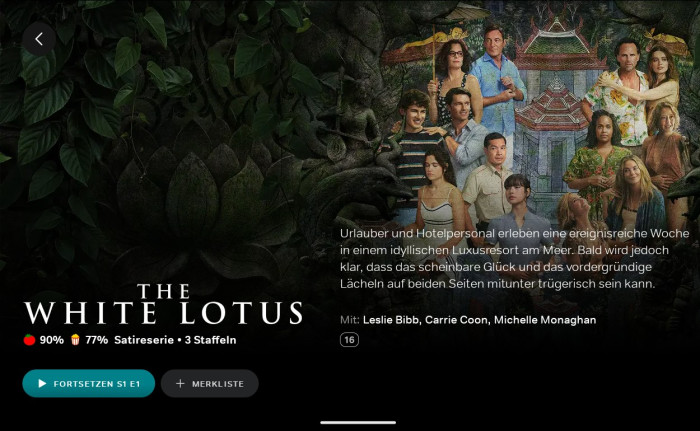Open cast member Michelle Monaghan
This screenshot has height=431, width=700.
[545, 320]
